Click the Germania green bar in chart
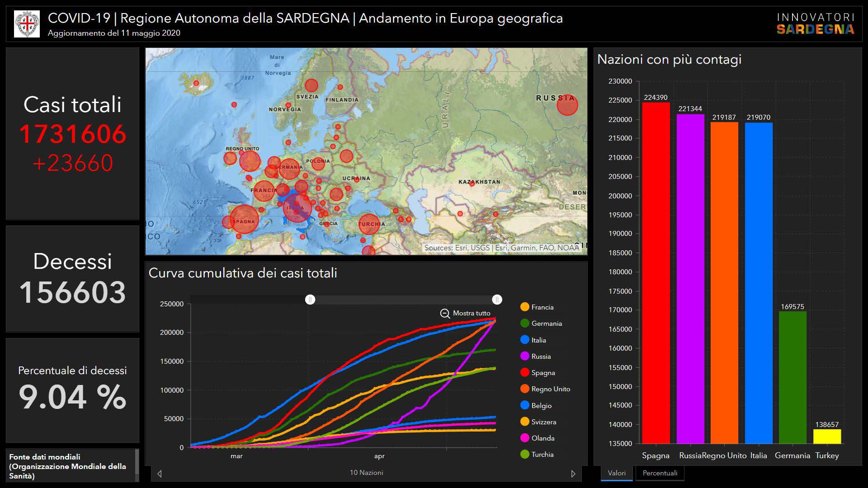This screenshot has width=868, height=488. (793, 377)
